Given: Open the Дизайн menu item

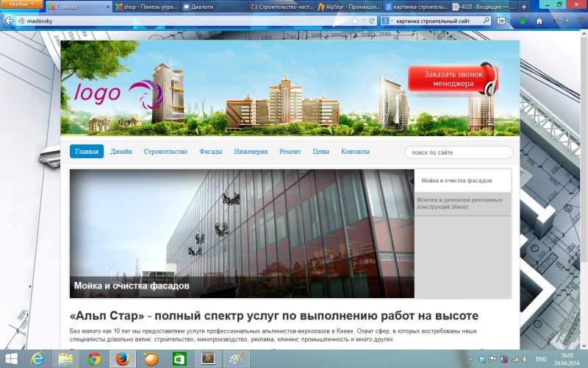Looking at the screenshot, I should coord(121,152).
